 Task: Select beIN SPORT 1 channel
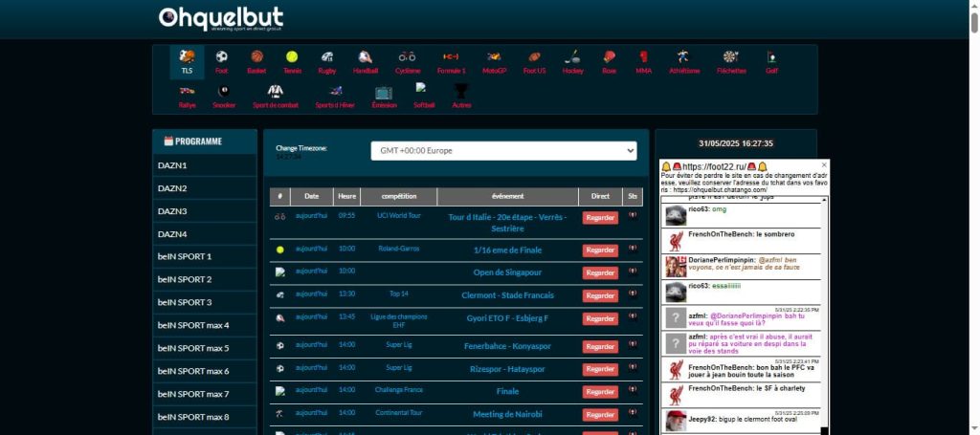(205, 256)
